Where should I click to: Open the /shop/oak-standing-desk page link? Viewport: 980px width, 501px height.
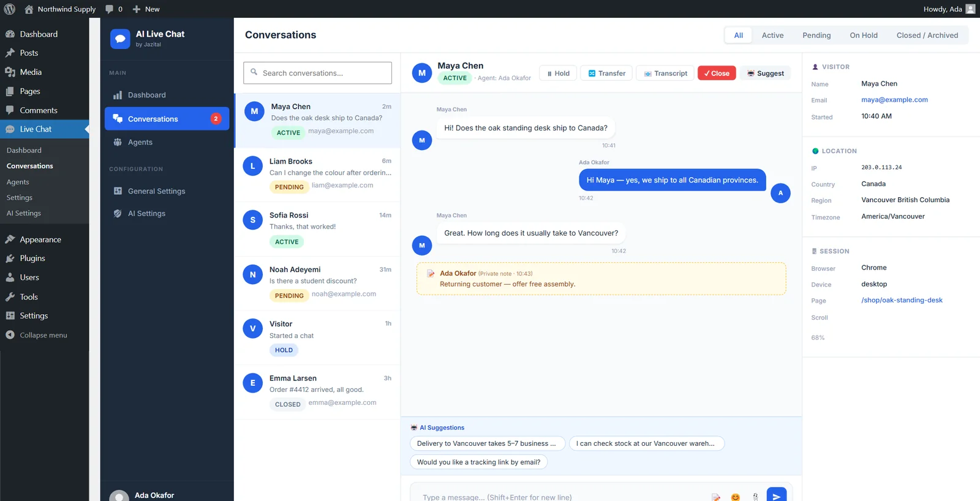pos(902,300)
